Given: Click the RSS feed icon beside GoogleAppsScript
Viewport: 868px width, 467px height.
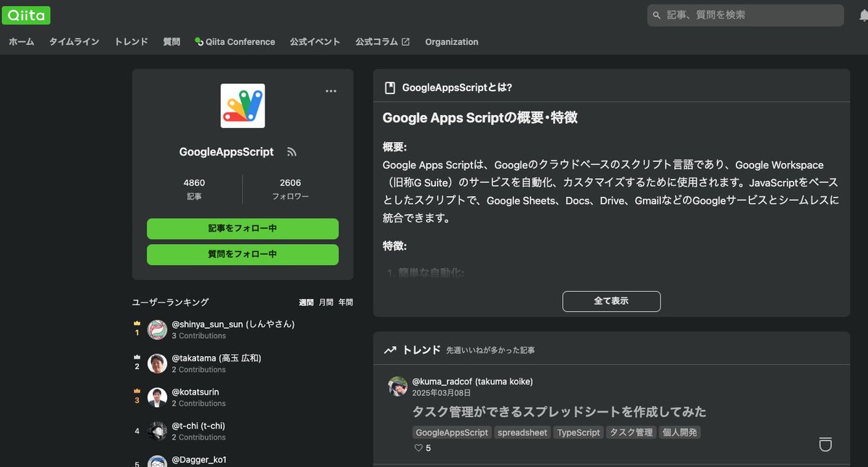Looking at the screenshot, I should (292, 151).
